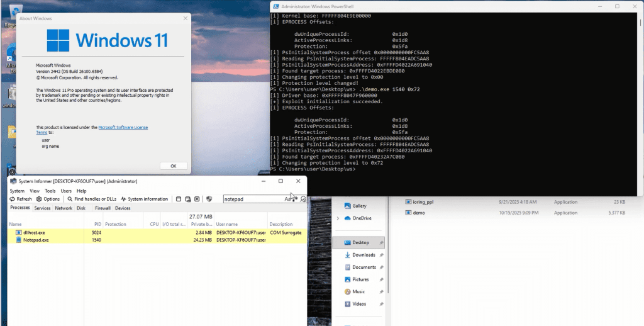Click Refresh in System Informer toolbar
This screenshot has height=326, width=644.
pyautogui.click(x=21, y=199)
